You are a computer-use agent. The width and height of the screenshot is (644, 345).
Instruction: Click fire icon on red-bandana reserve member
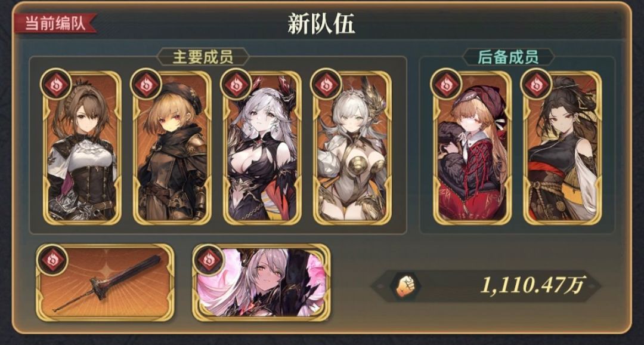click(446, 85)
